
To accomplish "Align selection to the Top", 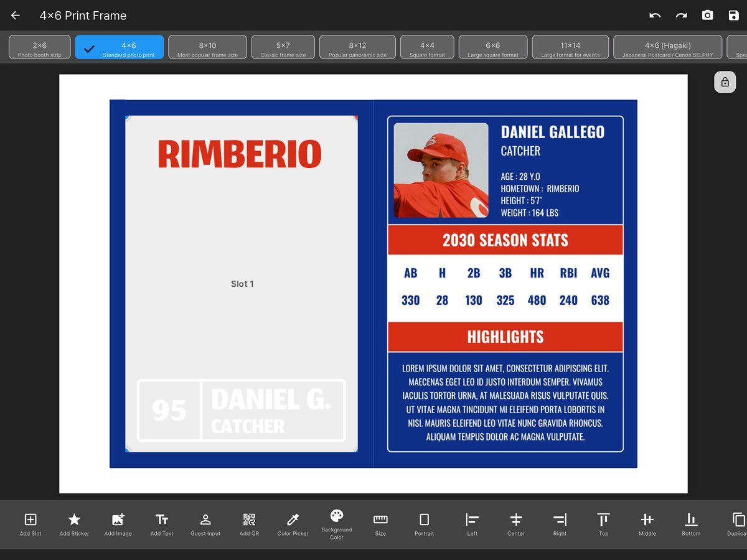I will 603,524.
